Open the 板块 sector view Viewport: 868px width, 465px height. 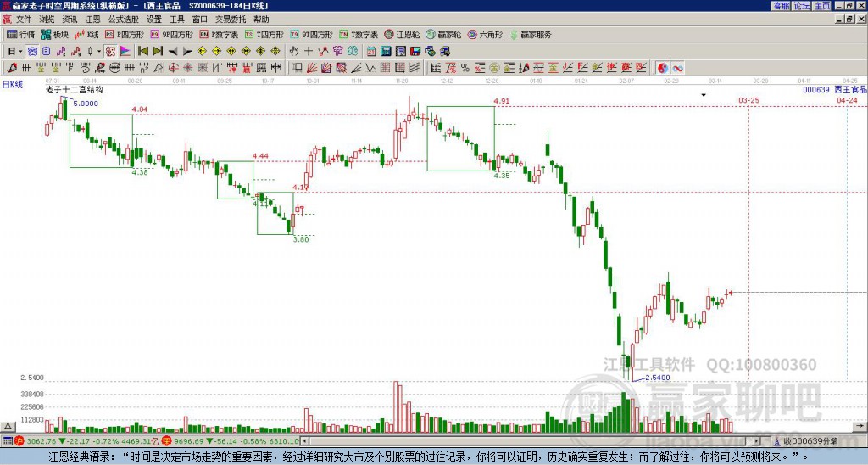pyautogui.click(x=54, y=34)
